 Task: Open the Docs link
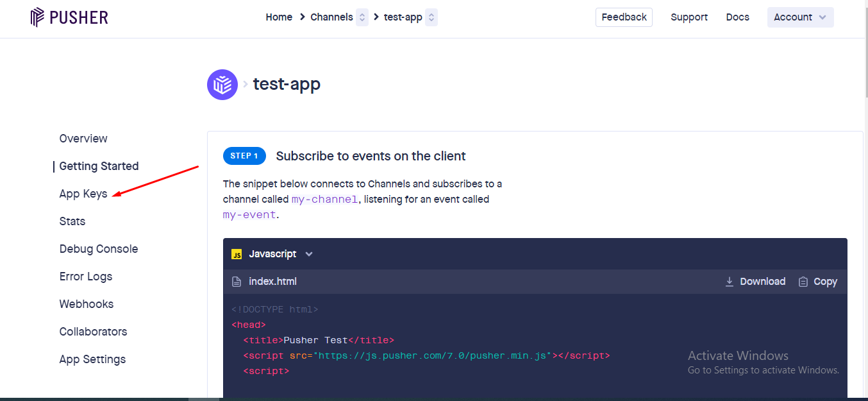[x=737, y=17]
